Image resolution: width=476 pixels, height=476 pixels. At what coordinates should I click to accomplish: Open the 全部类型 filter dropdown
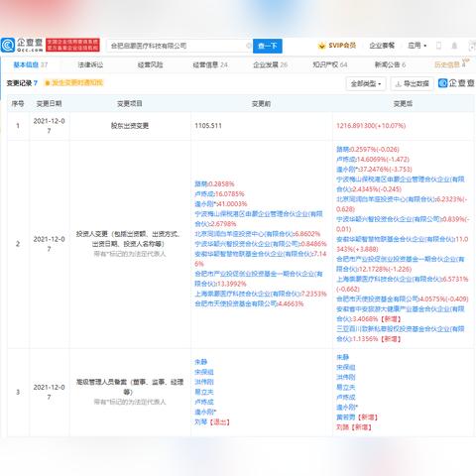pyautogui.click(x=366, y=84)
